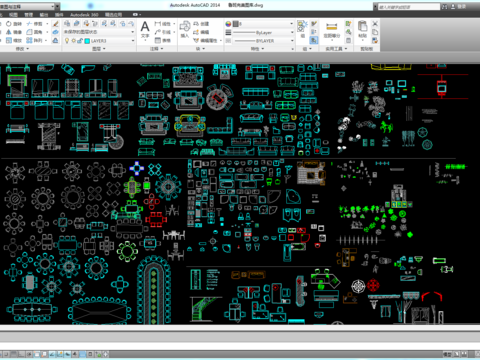
Task: Open the layer state dropdown list
Action: (x=99, y=32)
